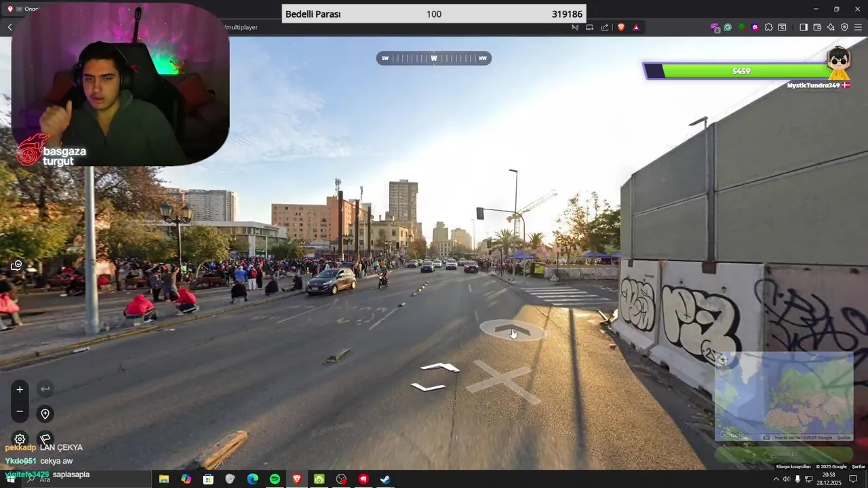Open Spotify from the taskbar

tap(275, 479)
